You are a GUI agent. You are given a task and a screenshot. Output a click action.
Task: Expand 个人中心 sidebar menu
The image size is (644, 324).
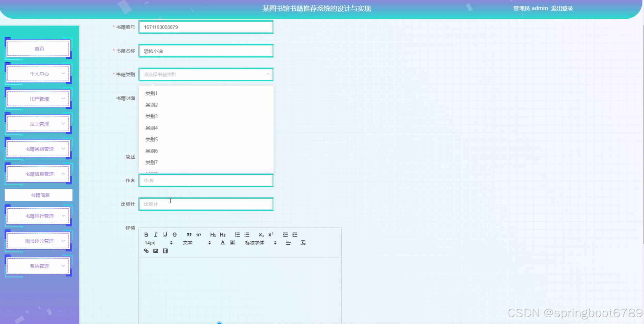tap(39, 74)
